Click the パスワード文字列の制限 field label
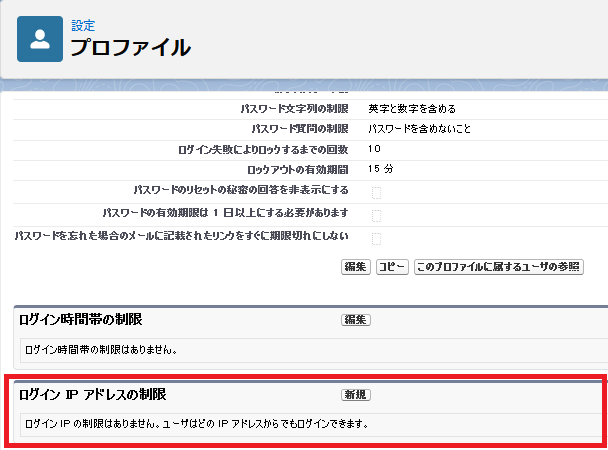 tap(294, 108)
